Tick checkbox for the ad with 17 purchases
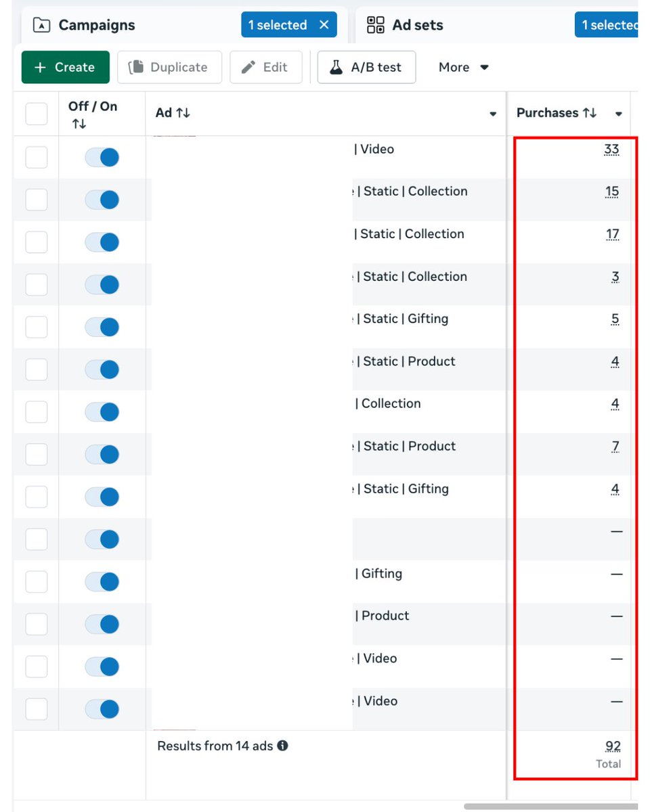650x812 pixels. click(37, 242)
